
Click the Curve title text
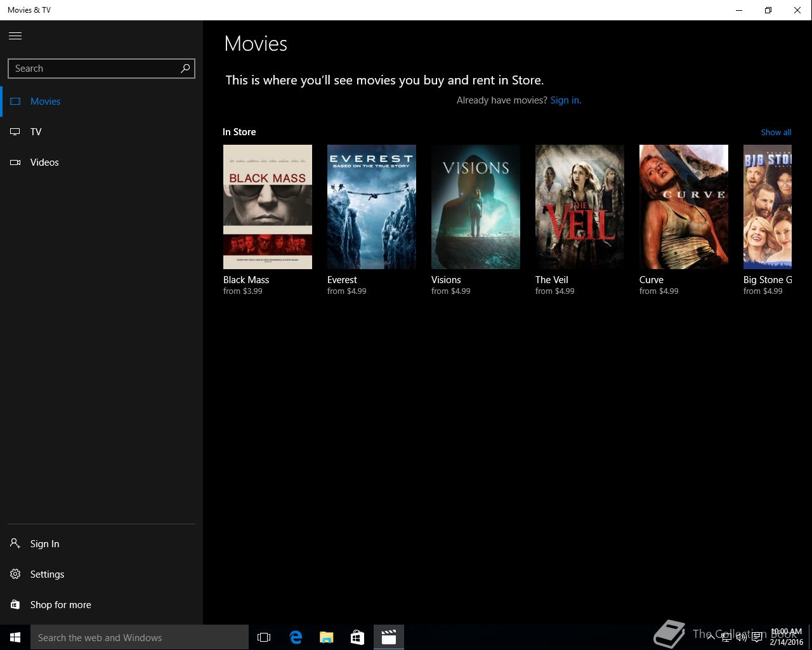point(652,280)
